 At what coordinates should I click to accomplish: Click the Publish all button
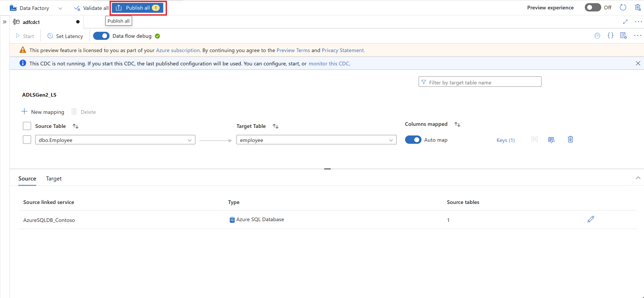click(138, 8)
